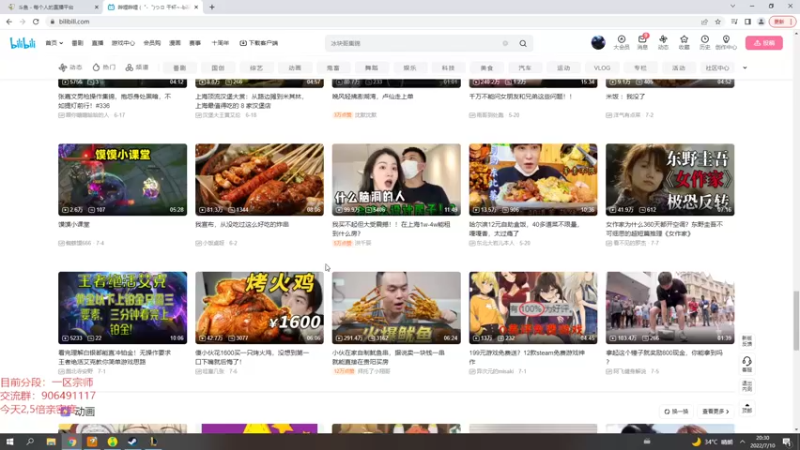Click the bilibili.com address bar
The image size is (800, 450).
point(372,21)
